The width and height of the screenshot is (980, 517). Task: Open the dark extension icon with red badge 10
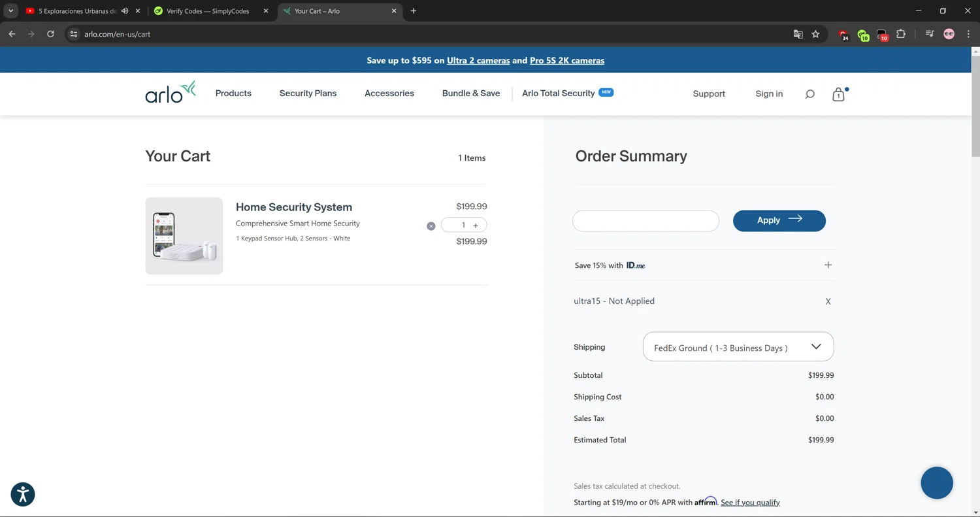point(882,35)
